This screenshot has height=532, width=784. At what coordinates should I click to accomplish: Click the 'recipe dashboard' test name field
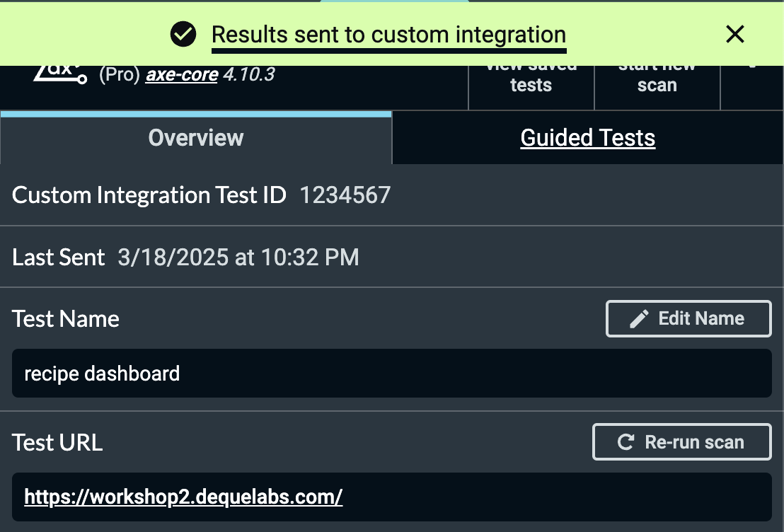391,373
